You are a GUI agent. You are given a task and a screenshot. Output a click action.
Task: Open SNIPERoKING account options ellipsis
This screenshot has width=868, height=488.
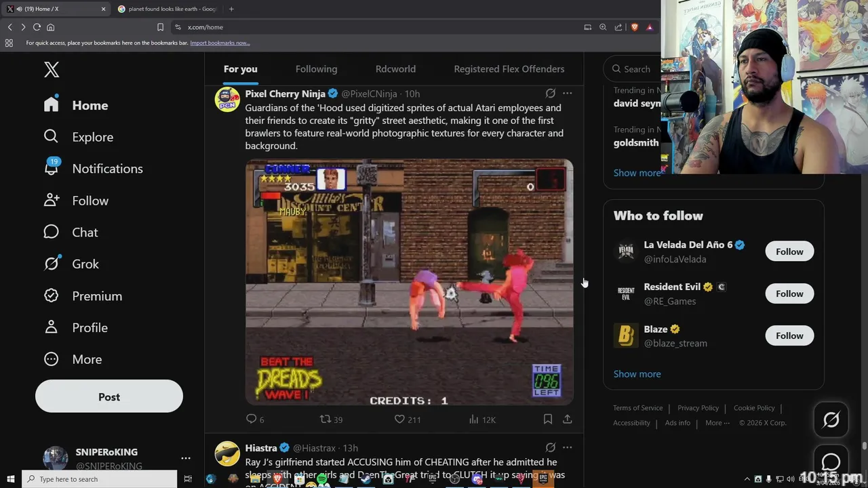coord(186,458)
